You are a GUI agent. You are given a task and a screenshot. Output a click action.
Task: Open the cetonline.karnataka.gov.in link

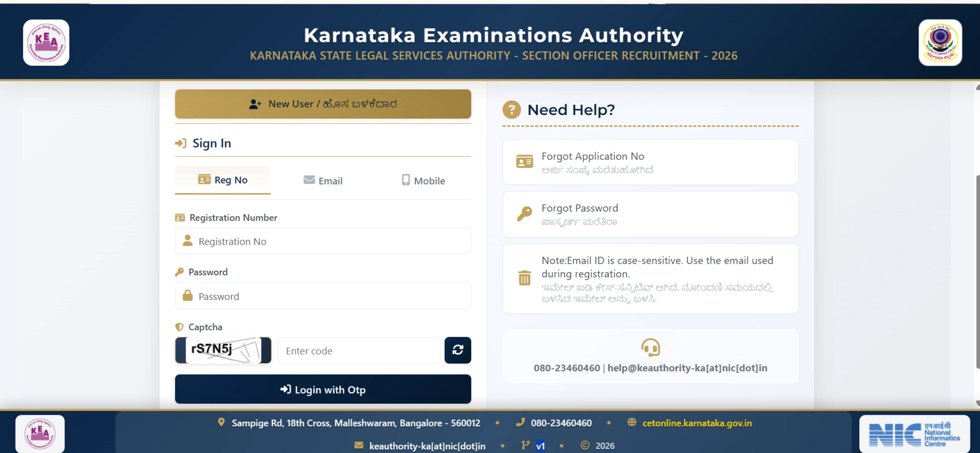(x=697, y=423)
